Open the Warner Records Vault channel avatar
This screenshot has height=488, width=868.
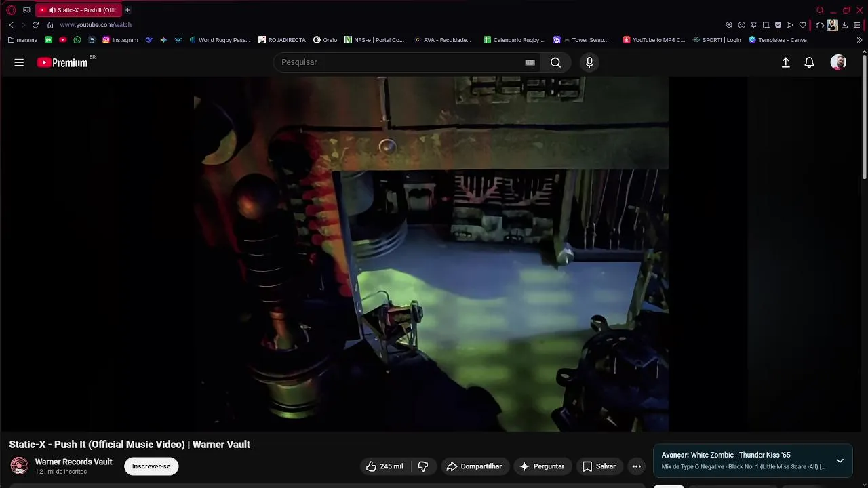(x=19, y=466)
